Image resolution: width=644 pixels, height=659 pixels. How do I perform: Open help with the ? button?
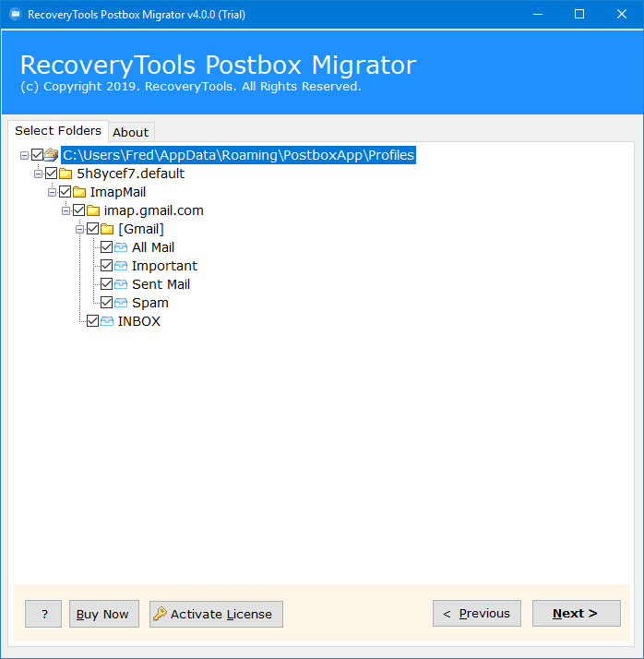point(43,614)
